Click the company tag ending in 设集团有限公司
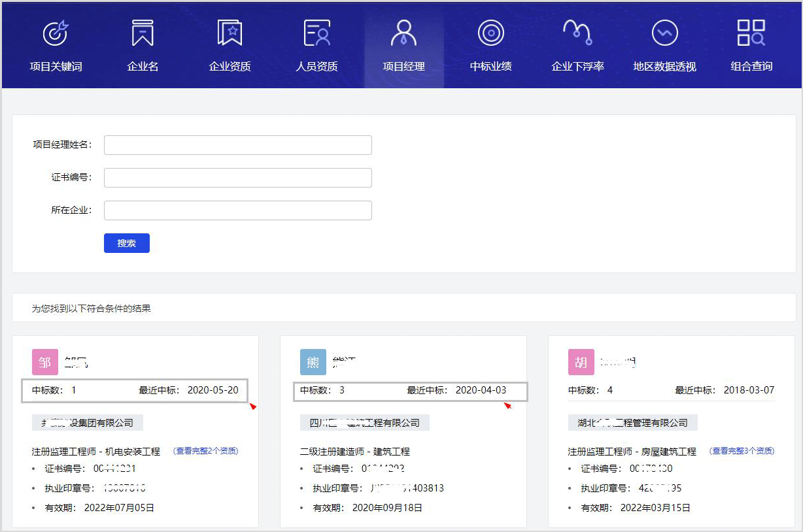The height and width of the screenshot is (532, 803). pyautogui.click(x=88, y=423)
